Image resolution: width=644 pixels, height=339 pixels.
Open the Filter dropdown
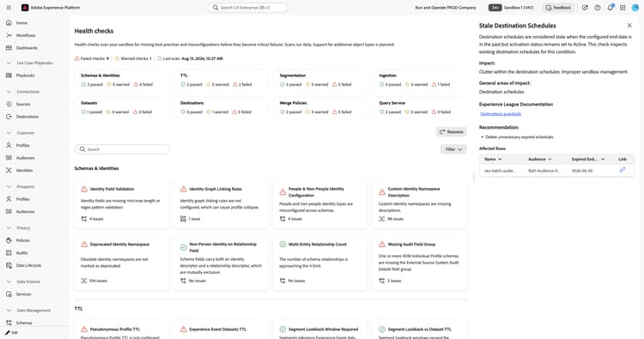point(453,149)
